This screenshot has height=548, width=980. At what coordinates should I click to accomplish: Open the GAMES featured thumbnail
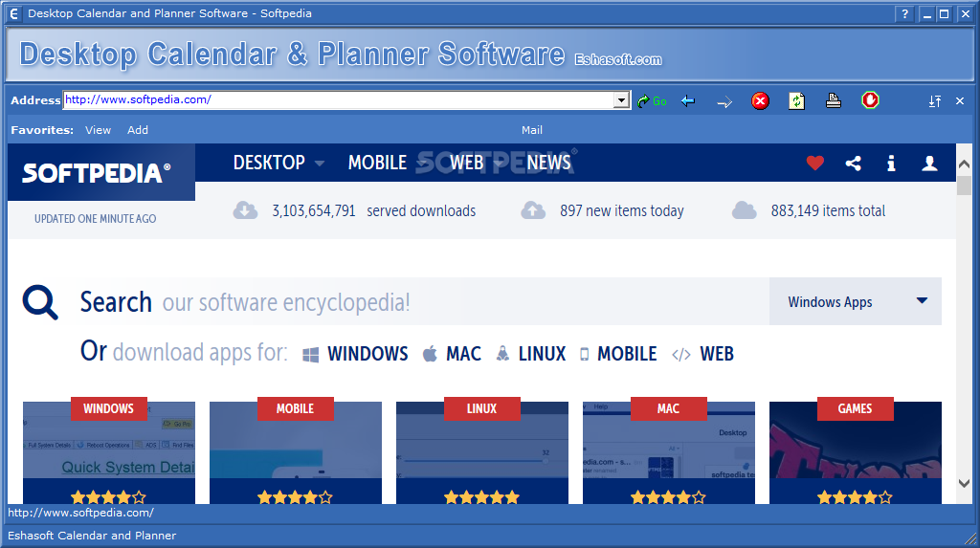tap(855, 452)
